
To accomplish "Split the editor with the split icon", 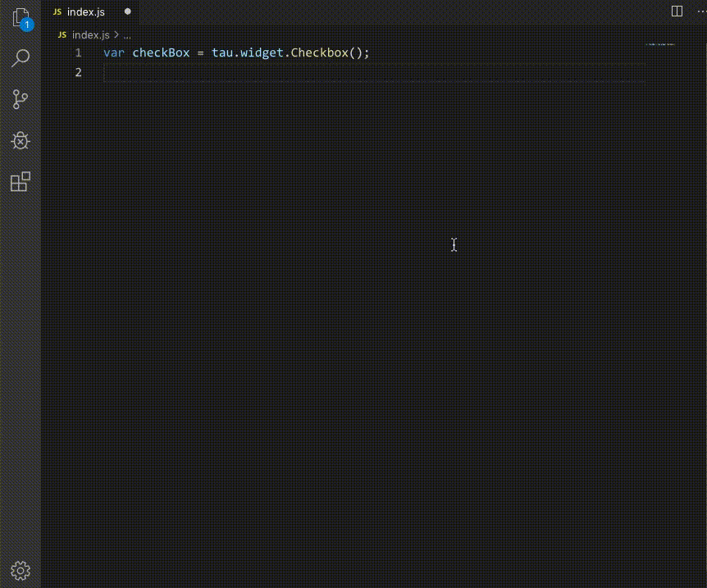I will (675, 11).
